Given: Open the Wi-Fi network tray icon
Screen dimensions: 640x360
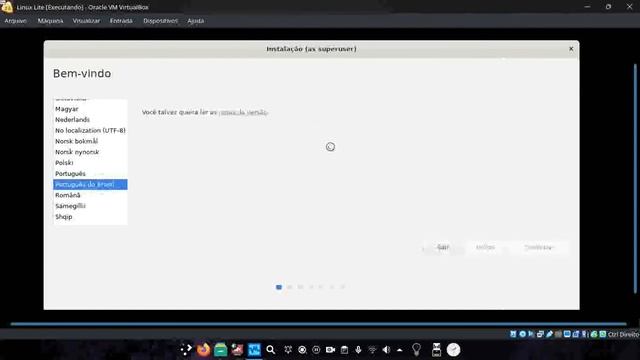Looking at the screenshot, I should pos(372,350).
